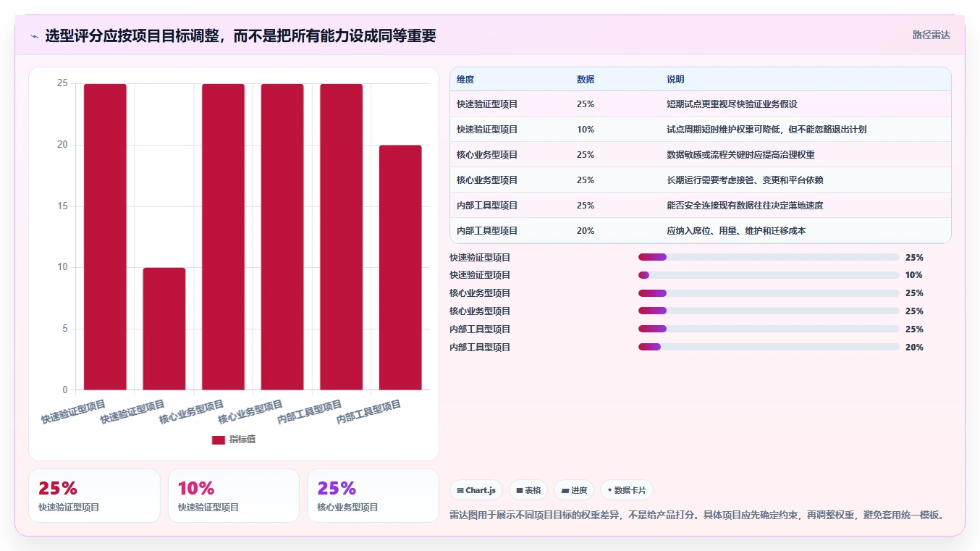The width and height of the screenshot is (980, 551).
Task: Click the 25-value chart bar for 快速验证型项目
Action: (x=105, y=237)
